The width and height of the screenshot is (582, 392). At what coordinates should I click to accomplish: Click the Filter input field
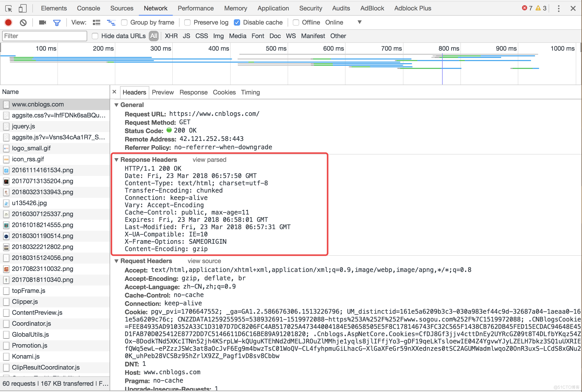[x=45, y=36]
